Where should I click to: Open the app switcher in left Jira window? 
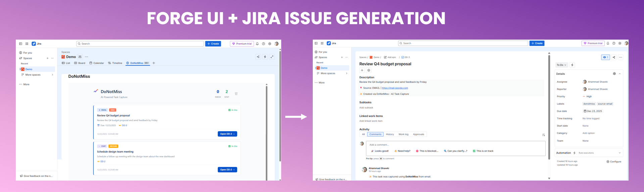(27, 44)
